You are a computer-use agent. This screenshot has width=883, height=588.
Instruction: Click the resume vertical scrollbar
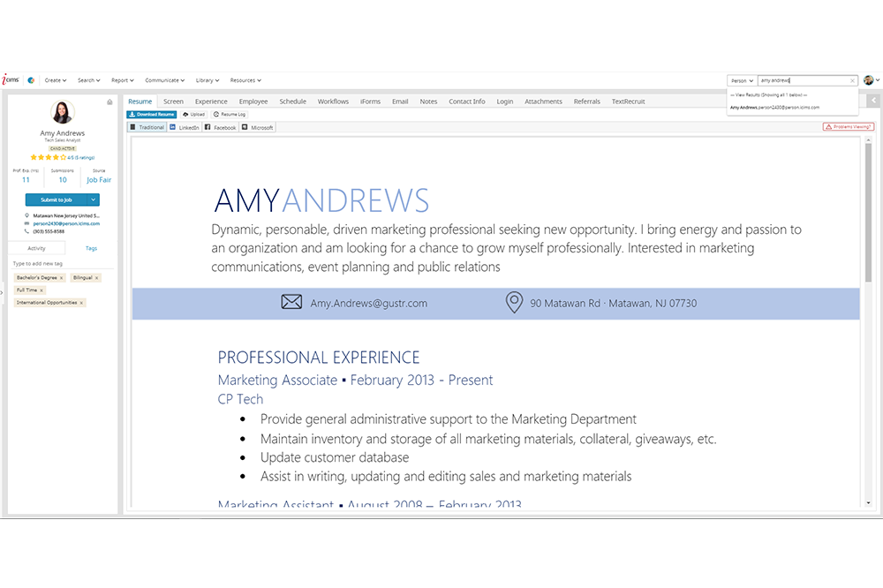[x=868, y=212]
